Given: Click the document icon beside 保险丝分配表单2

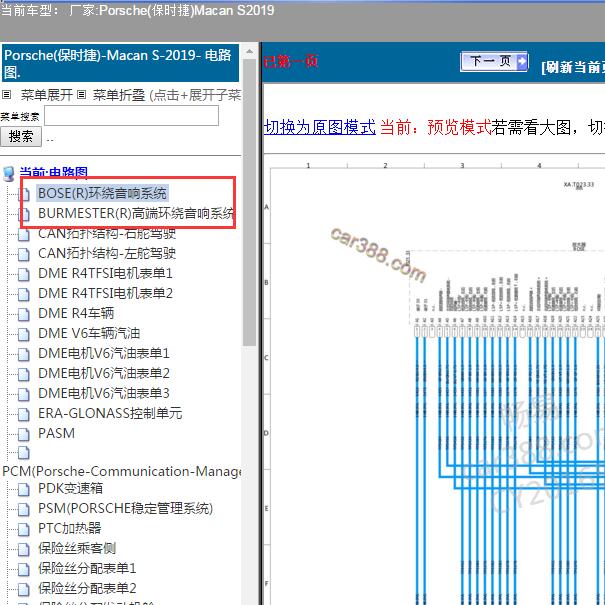Looking at the screenshot, I should (24, 589).
